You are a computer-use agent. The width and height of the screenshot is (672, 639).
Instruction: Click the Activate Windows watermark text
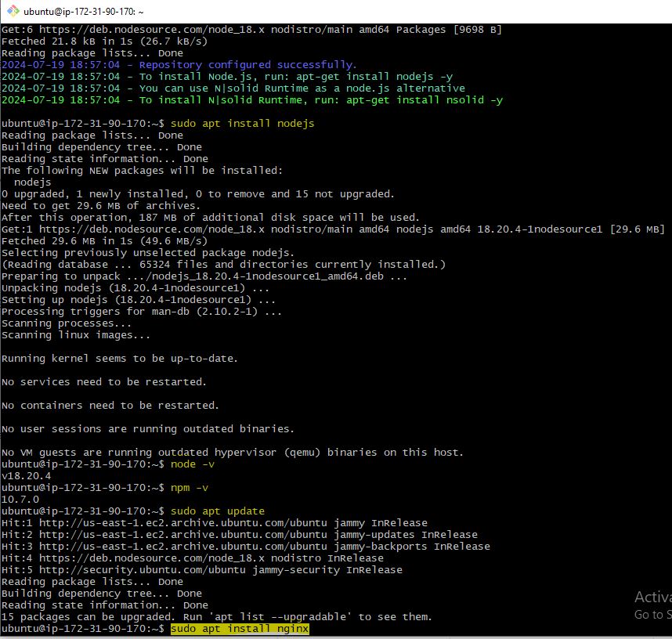pos(652,597)
